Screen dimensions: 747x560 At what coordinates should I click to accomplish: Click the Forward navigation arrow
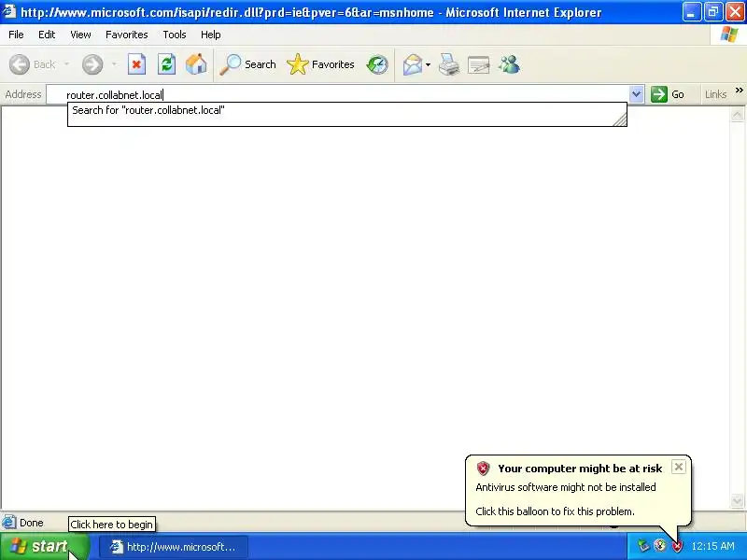click(x=92, y=64)
